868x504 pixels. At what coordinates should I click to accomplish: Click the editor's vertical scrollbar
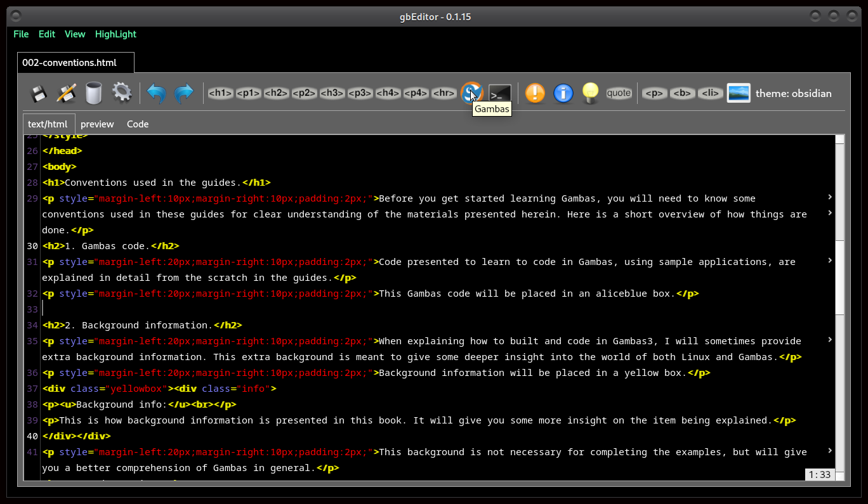coord(839,277)
